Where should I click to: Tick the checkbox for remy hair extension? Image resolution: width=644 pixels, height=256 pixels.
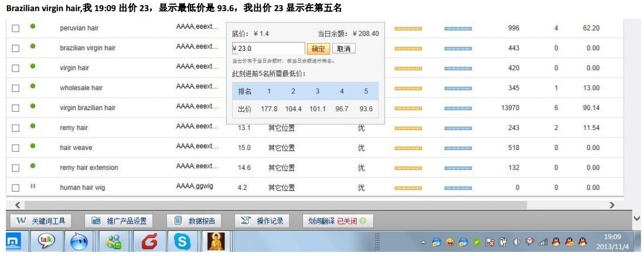[16, 168]
